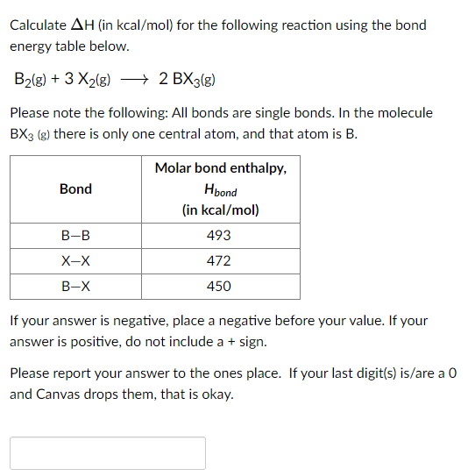Screen dimensions: 468x476
Task: Click the 'Canvas drops them' text line
Action: pos(122,394)
